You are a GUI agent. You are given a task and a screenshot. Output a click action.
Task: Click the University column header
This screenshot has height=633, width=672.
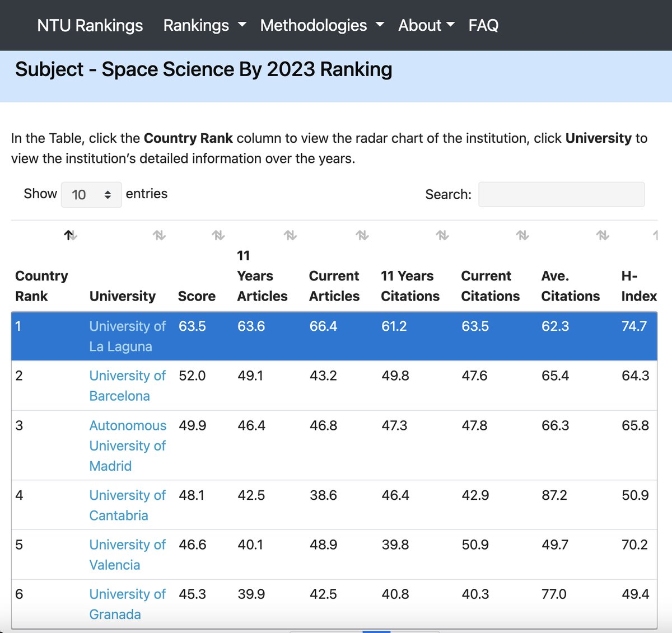tap(123, 296)
